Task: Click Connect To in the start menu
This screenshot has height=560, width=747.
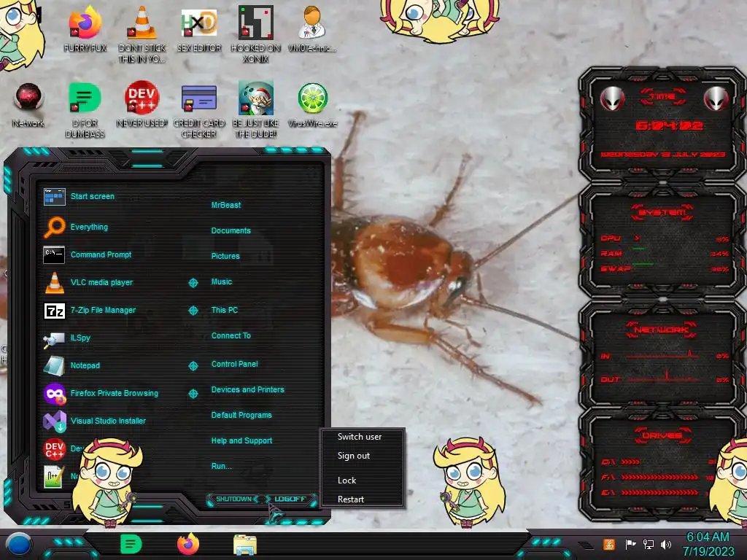Action: (231, 335)
